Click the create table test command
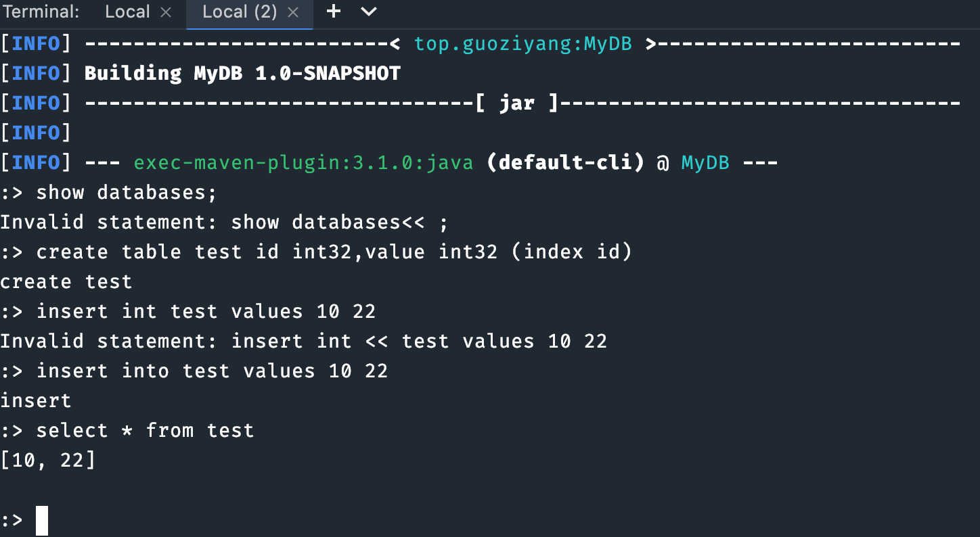The image size is (980, 537). pyautogui.click(x=317, y=252)
